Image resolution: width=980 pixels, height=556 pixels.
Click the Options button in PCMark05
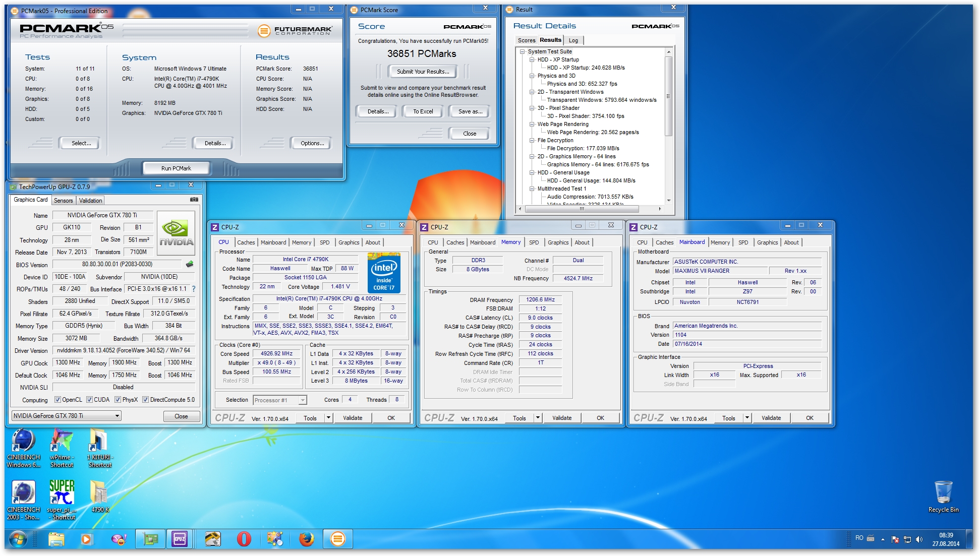point(312,143)
